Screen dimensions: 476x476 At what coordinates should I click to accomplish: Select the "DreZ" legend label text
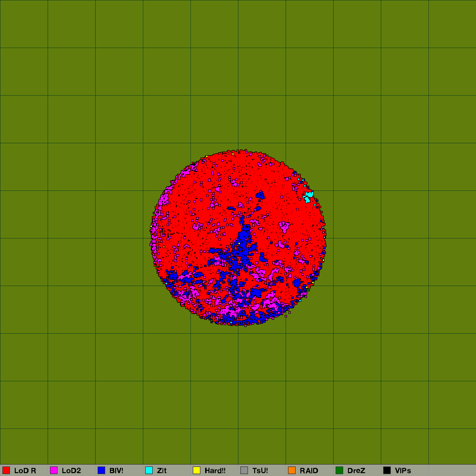click(357, 471)
